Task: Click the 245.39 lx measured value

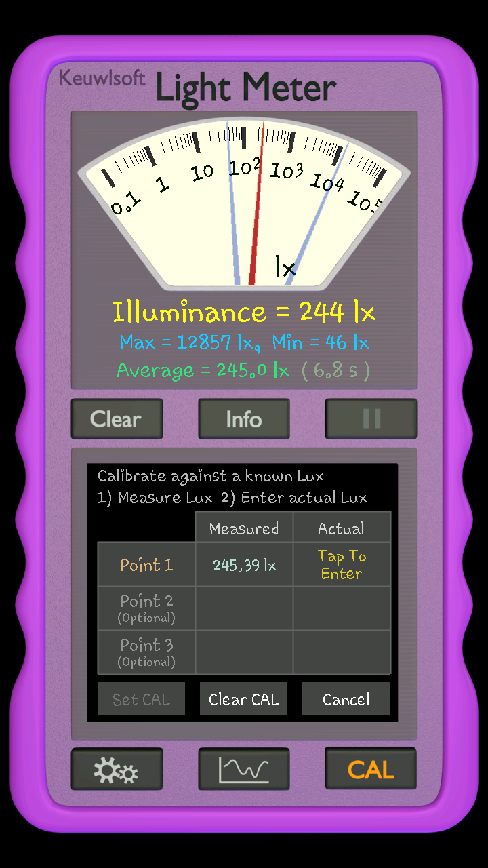Action: [244, 564]
